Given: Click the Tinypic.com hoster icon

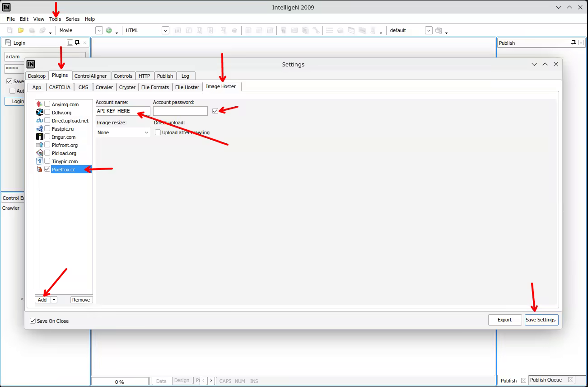Looking at the screenshot, I should 40,161.
